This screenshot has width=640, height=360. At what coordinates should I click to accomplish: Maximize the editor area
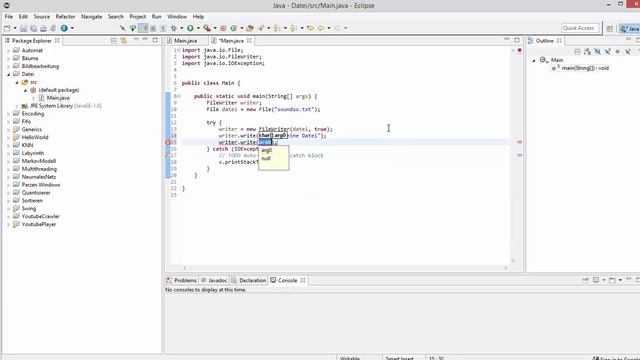(x=517, y=40)
